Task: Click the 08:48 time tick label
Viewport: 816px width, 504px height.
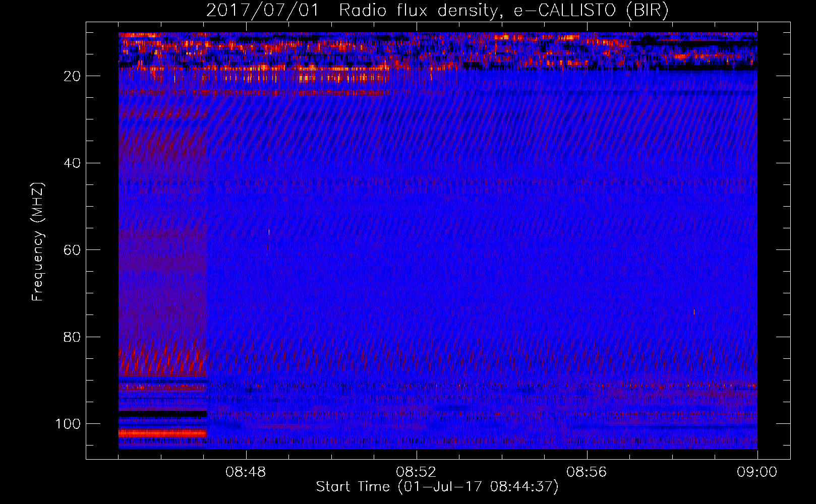Action: pos(246,472)
